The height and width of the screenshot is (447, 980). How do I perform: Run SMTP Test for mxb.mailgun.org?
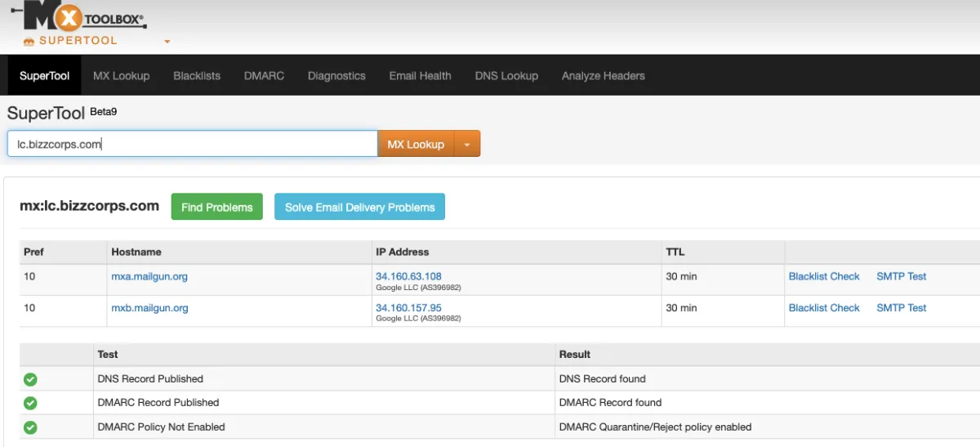(x=902, y=308)
